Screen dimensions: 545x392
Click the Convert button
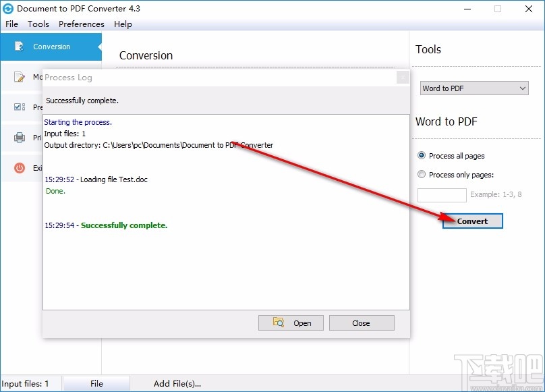472,221
